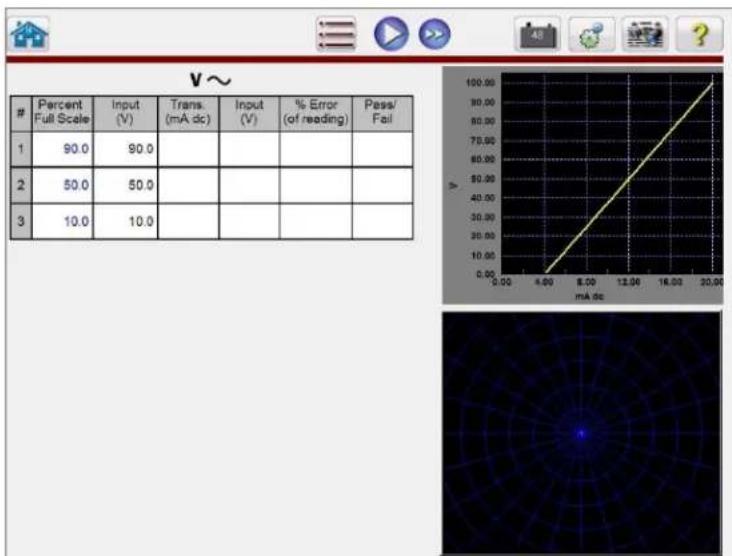Open the battery simulator icon
The height and width of the screenshot is (556, 732).
click(x=537, y=34)
